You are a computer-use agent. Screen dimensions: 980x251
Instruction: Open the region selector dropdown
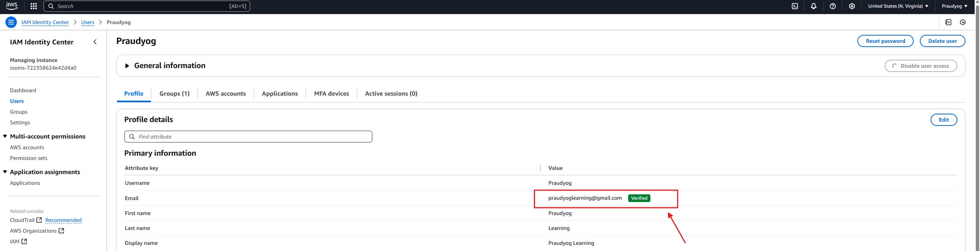tap(898, 6)
